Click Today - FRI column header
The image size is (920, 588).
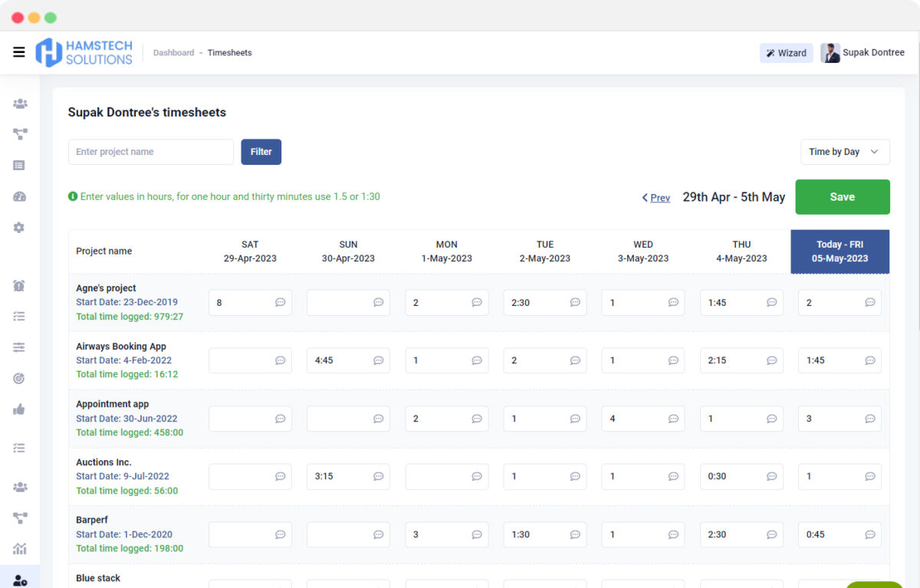tap(840, 251)
